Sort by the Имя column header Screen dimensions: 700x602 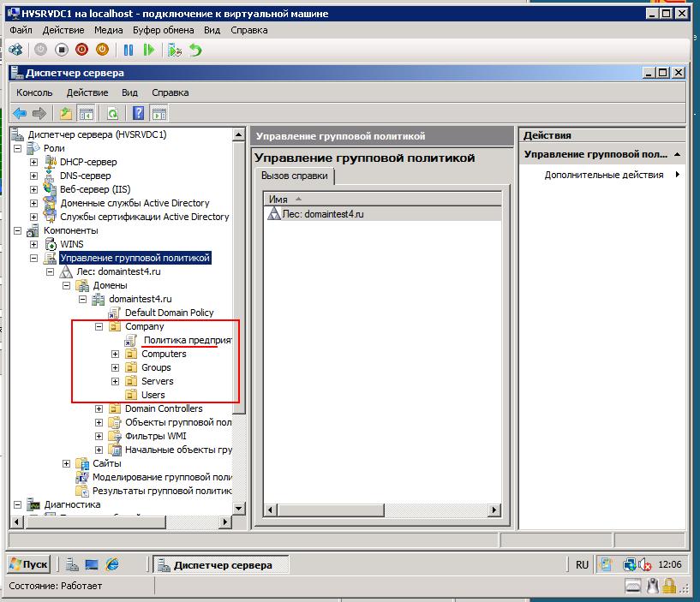tap(382, 199)
